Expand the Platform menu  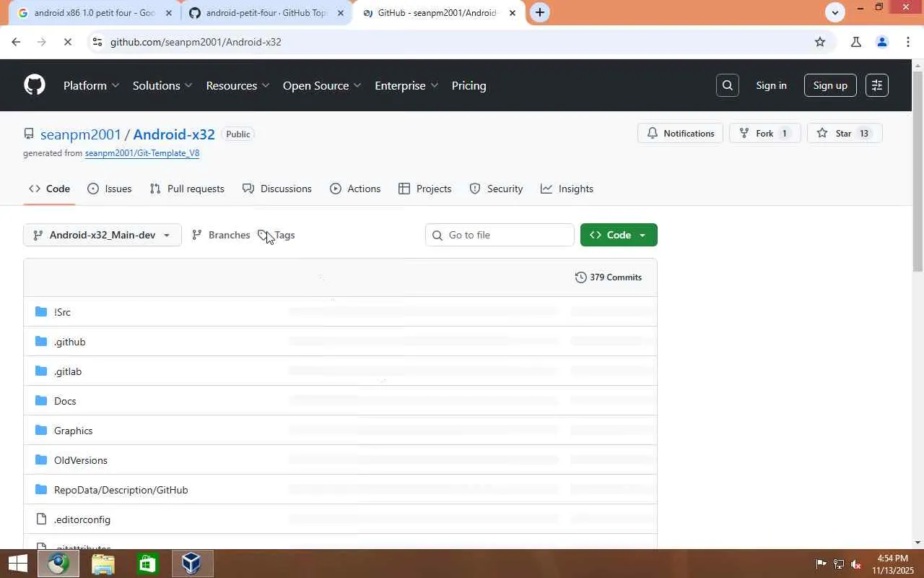tap(91, 85)
